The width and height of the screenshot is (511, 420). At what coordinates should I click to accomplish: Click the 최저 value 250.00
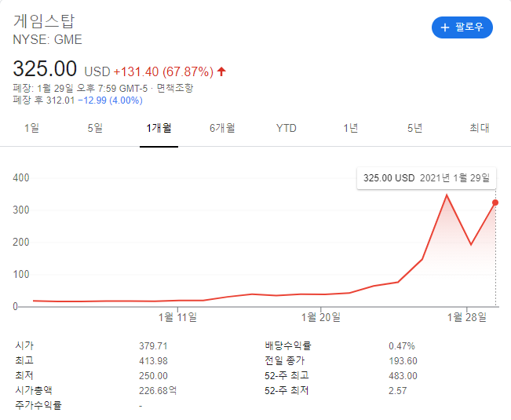153,376
